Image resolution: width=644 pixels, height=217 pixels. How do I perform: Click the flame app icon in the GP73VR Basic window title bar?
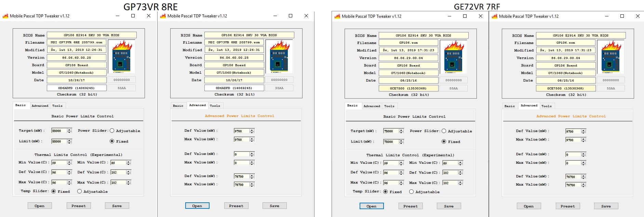[x=5, y=16]
